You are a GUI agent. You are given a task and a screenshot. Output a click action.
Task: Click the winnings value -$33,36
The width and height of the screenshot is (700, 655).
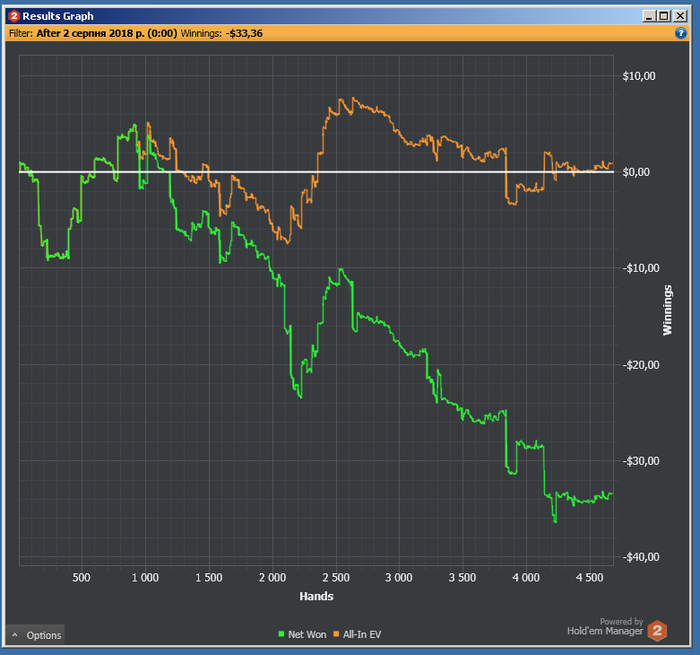click(x=244, y=33)
